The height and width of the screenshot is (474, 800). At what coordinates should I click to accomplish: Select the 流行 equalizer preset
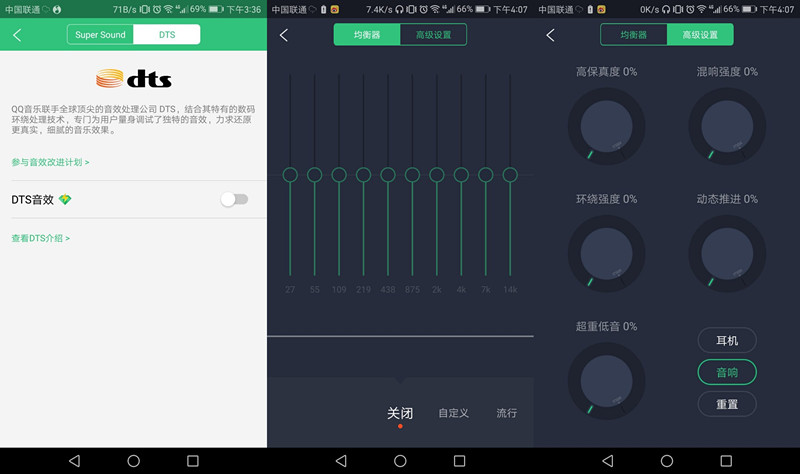507,413
